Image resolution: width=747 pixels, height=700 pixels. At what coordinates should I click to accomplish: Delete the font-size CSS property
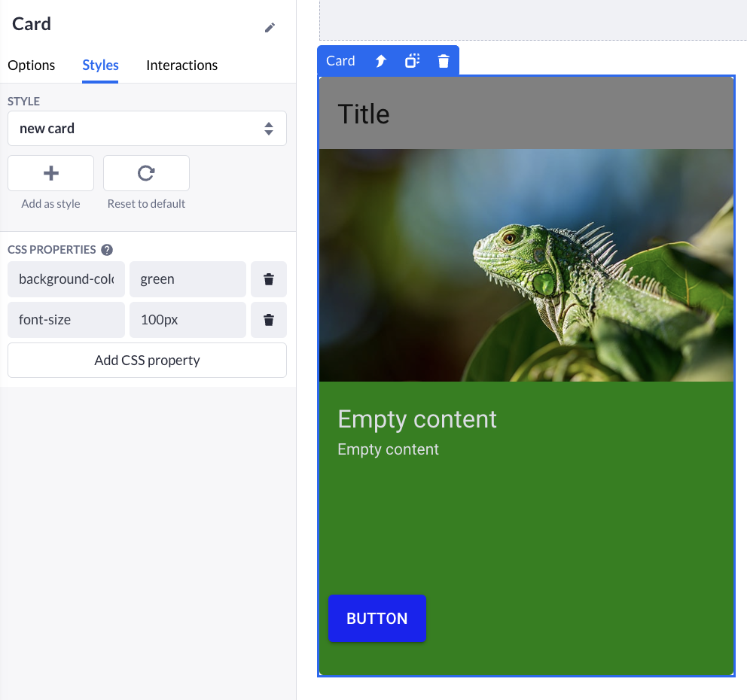(268, 320)
